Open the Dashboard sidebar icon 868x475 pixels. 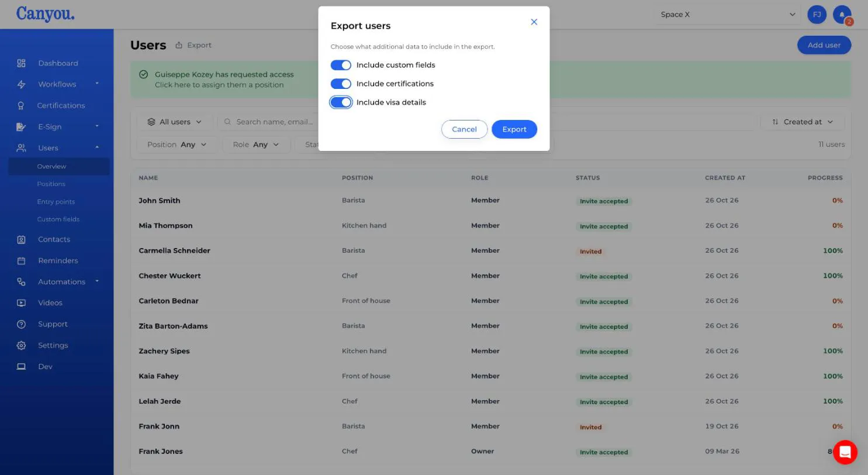pyautogui.click(x=21, y=63)
